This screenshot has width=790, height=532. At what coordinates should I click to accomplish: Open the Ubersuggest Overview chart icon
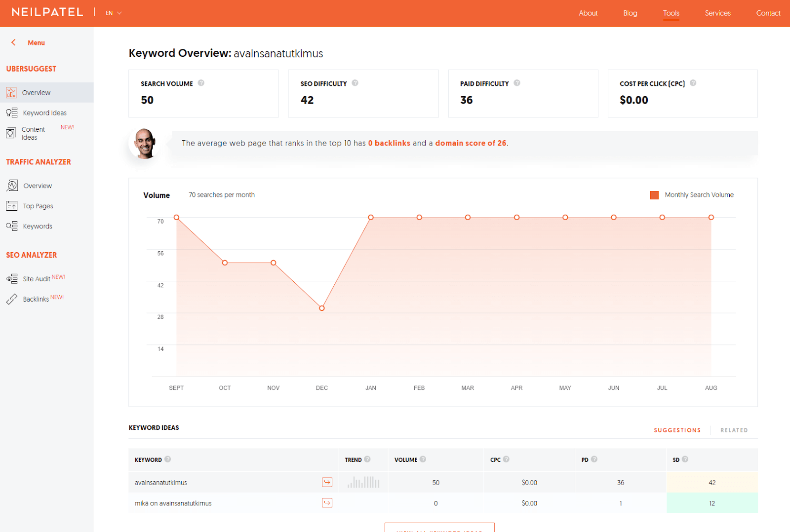click(11, 92)
